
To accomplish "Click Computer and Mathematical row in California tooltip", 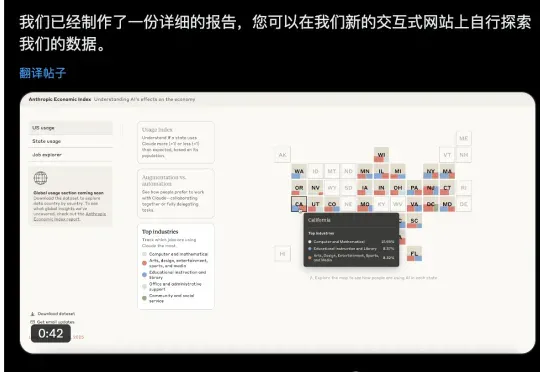I will pyautogui.click(x=351, y=242).
